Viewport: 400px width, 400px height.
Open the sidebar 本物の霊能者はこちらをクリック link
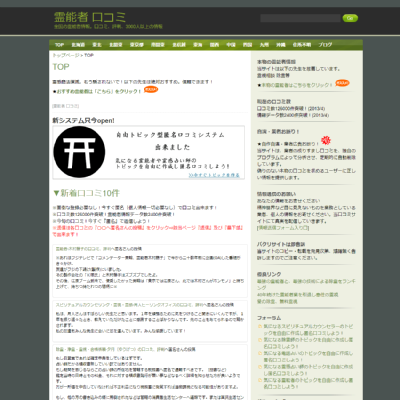tap(297, 85)
